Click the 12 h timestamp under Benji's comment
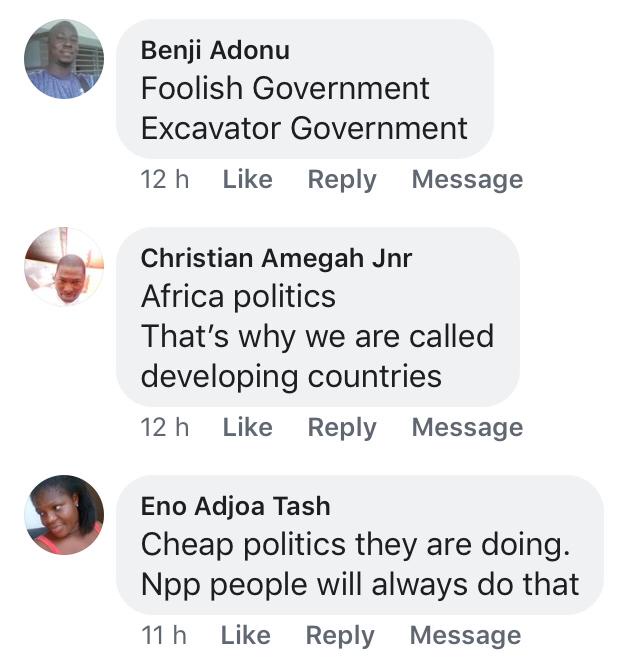Viewport: 640px width, 670px height. (165, 180)
